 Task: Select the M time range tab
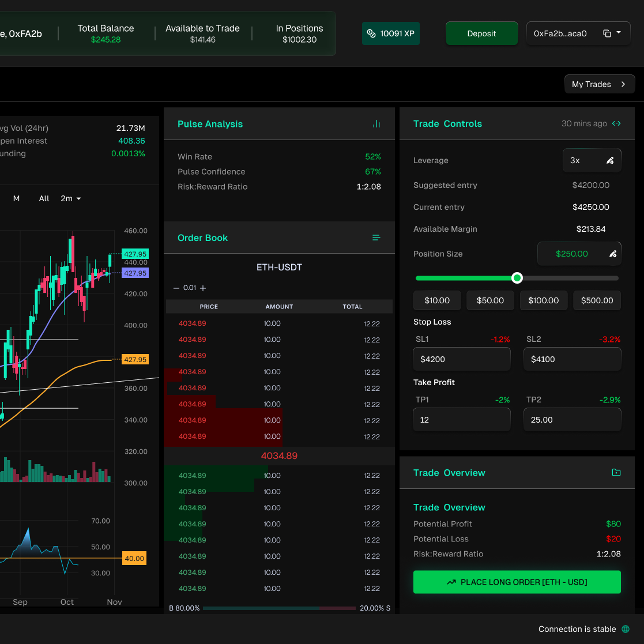coord(17,198)
